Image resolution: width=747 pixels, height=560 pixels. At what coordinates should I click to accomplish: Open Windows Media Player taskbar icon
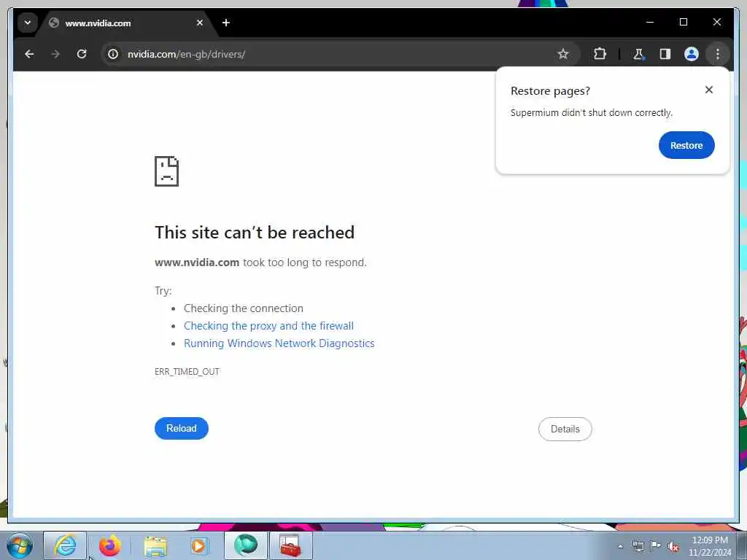(199, 545)
